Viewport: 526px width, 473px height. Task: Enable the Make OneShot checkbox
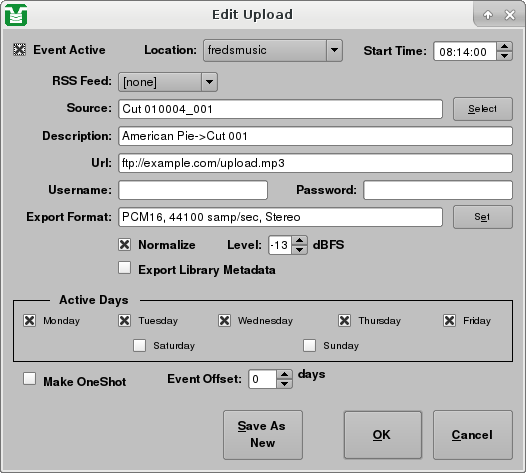(x=30, y=379)
